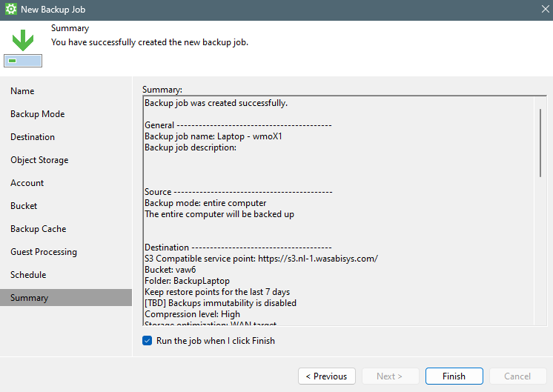Click the Cancel button

[517, 376]
